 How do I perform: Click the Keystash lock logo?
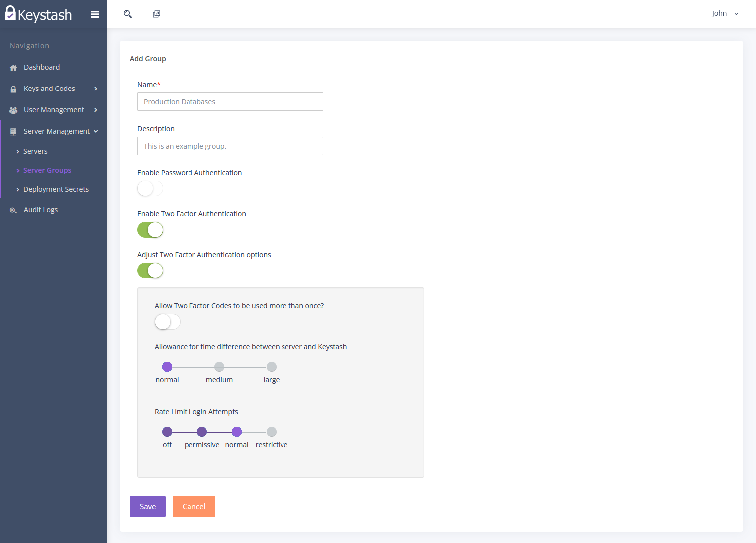pos(10,13)
